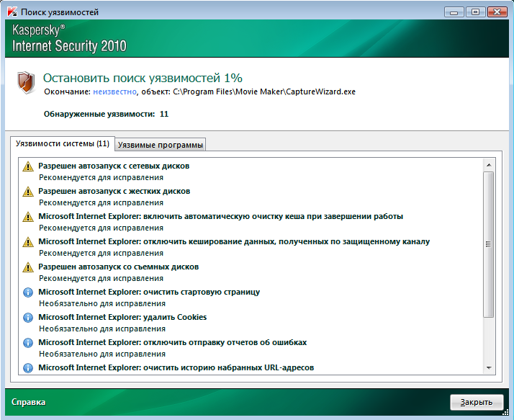Viewport: 514px width, 420px height.
Task: Click warning icon for hard drives autorun
Action: [28, 192]
